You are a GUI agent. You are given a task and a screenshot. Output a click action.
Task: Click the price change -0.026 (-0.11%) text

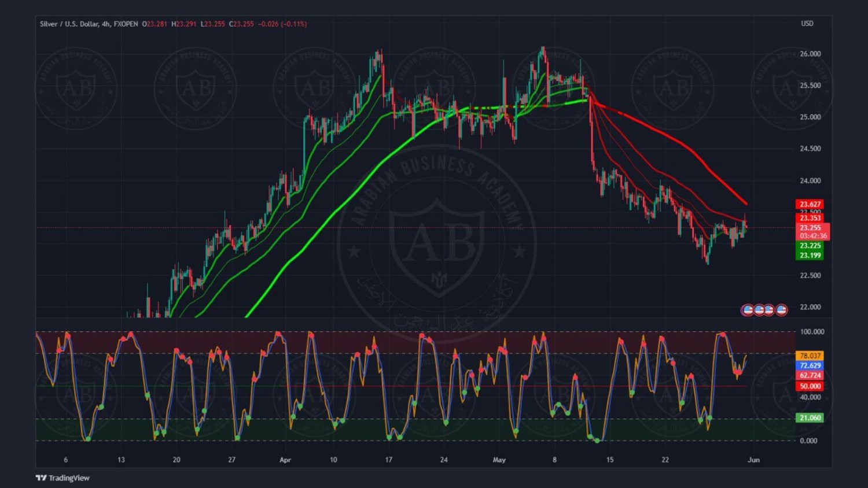click(x=282, y=24)
